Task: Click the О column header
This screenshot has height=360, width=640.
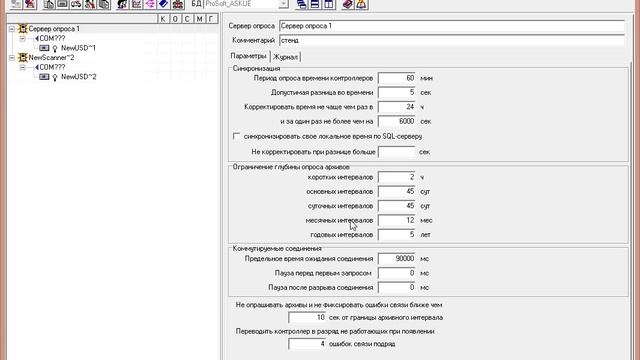Action: pos(175,19)
